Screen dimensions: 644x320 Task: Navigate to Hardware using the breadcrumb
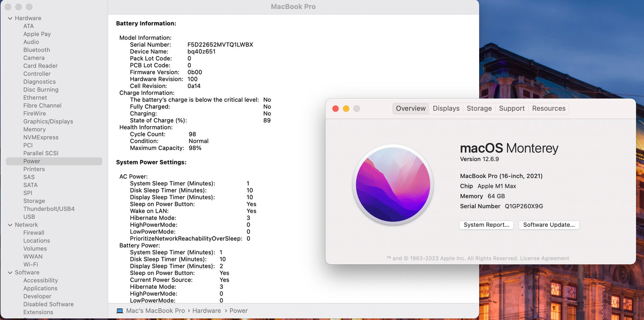(x=206, y=310)
